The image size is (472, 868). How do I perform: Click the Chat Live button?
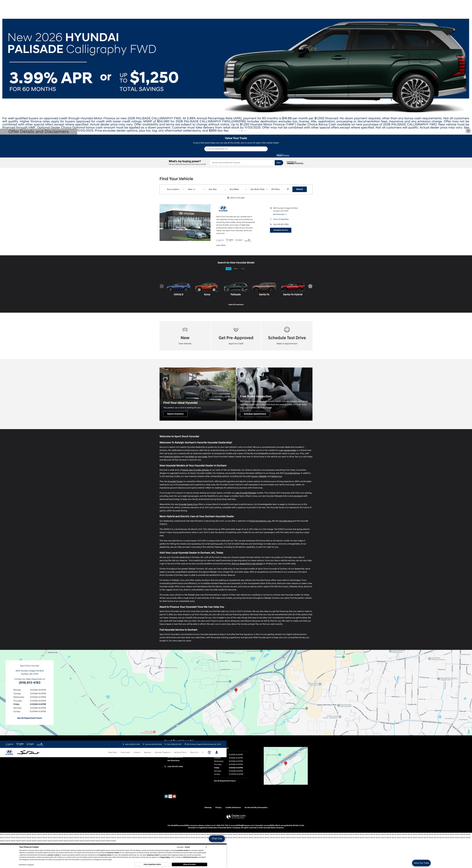coord(217,839)
